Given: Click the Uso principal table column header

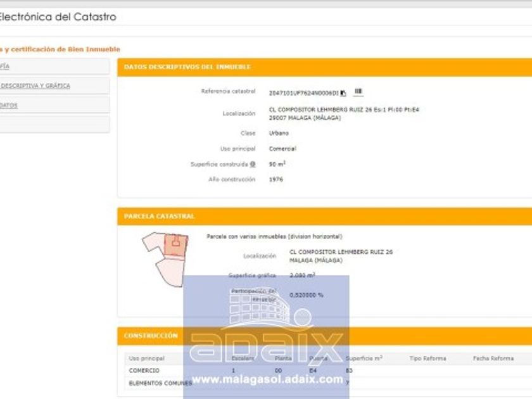Looking at the screenshot, I should 146,358.
